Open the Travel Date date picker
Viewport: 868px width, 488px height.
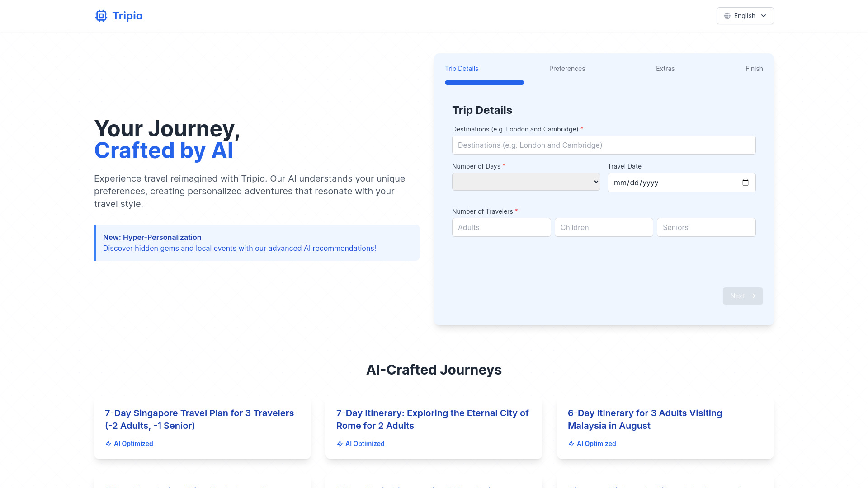tap(745, 183)
